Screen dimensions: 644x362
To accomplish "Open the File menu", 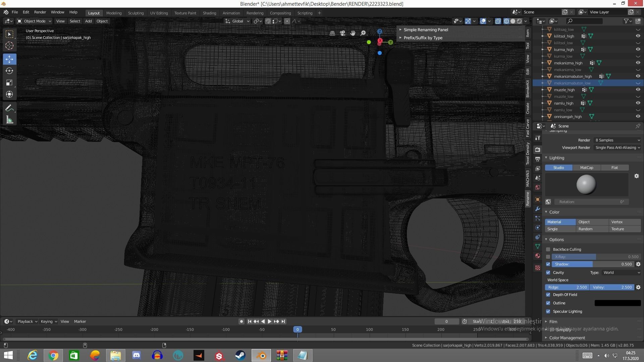I will coord(15,12).
